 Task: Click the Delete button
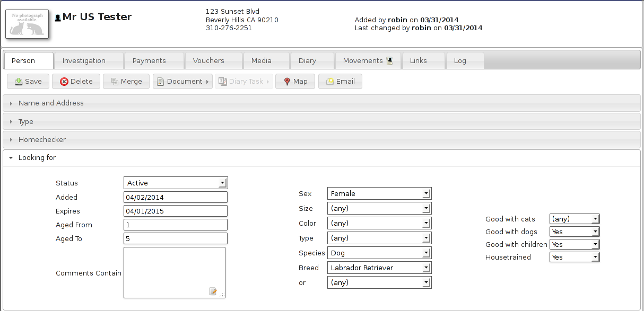(x=76, y=82)
